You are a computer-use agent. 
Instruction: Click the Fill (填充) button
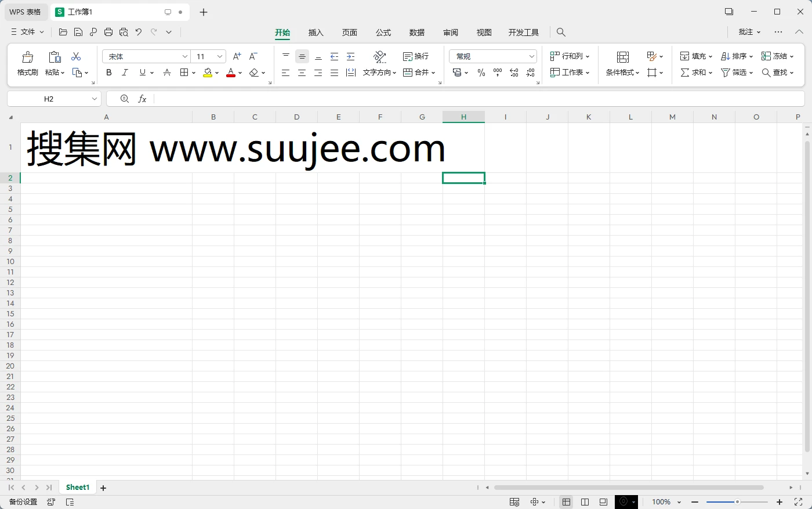[696, 56]
